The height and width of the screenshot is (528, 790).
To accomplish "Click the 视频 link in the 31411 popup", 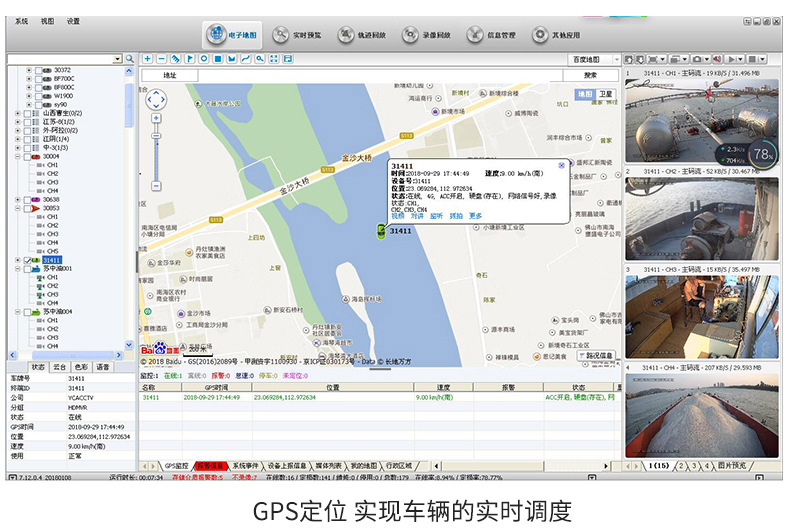I will pyautogui.click(x=398, y=216).
